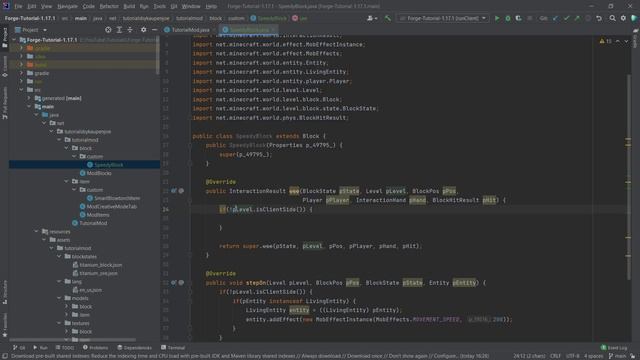
Task: Open the Git tool window button
Action: click(19, 348)
